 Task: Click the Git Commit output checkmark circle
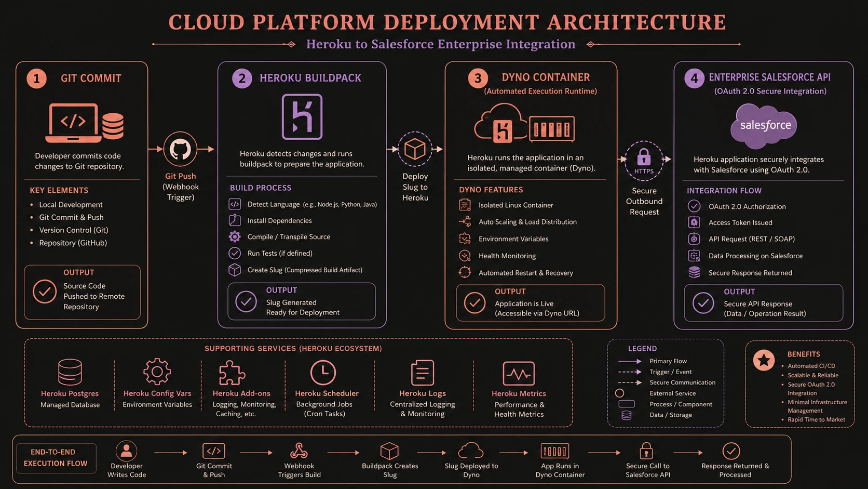point(45,292)
